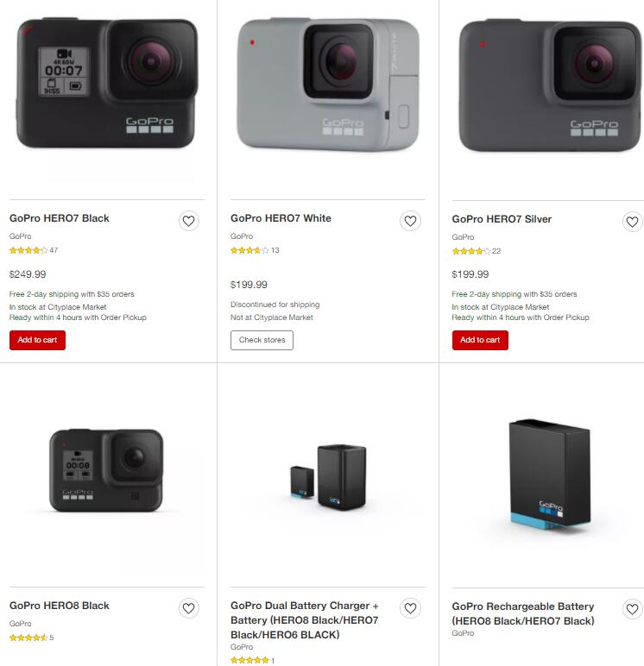644x666 pixels.
Task: Select the Rechargeable Battery product image
Action: click(550, 474)
